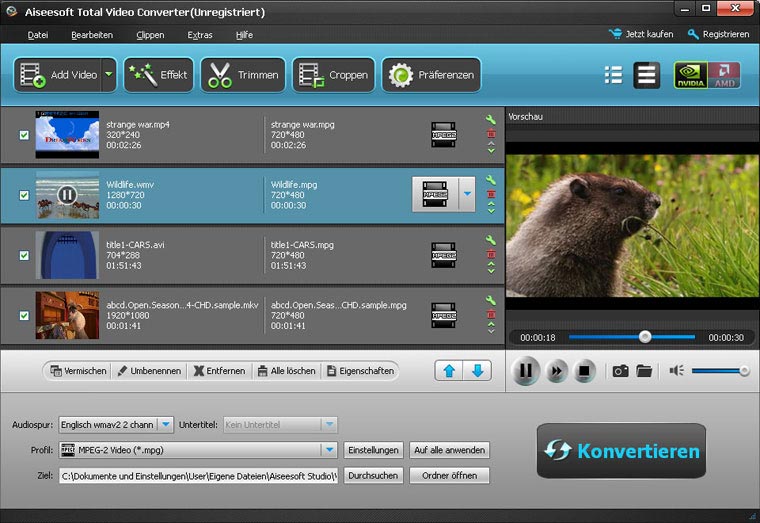Open the Croppen tool
This screenshot has height=523, width=760.
(334, 75)
